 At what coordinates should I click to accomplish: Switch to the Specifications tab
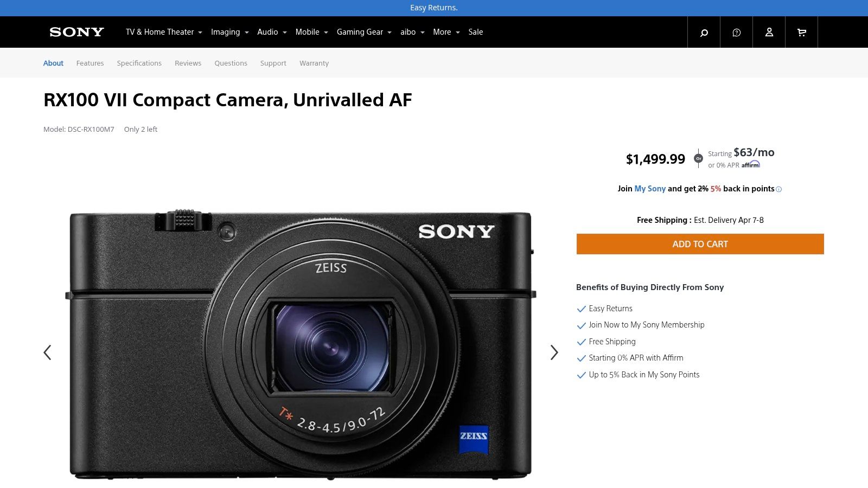point(139,63)
